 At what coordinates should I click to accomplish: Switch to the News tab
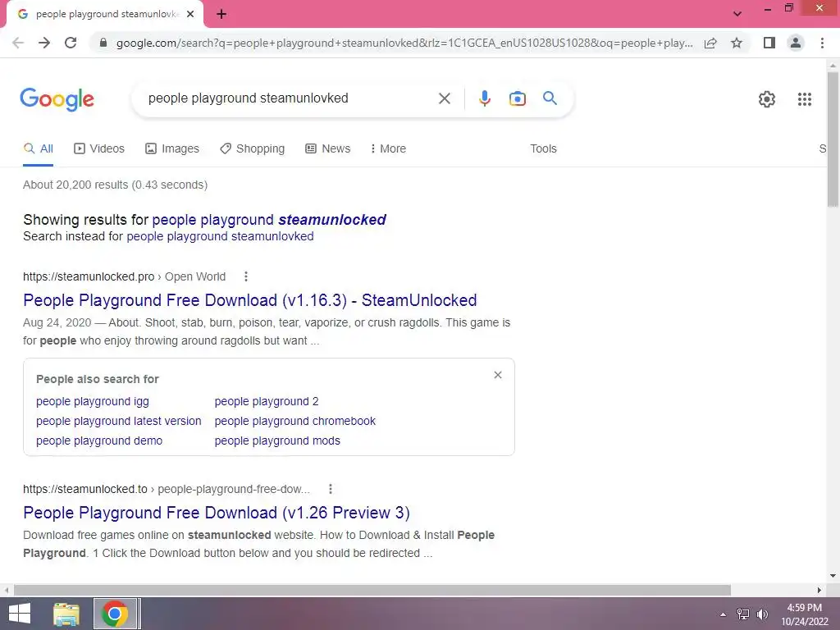(x=328, y=149)
